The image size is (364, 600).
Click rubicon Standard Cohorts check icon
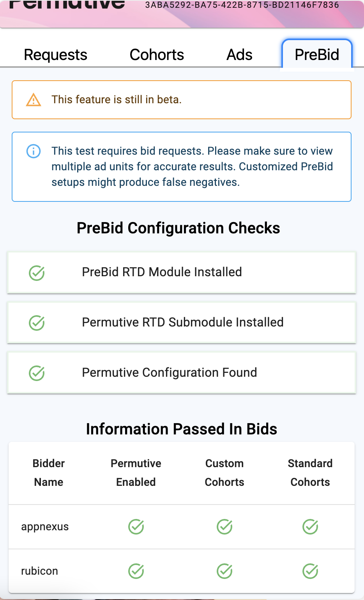(310, 571)
